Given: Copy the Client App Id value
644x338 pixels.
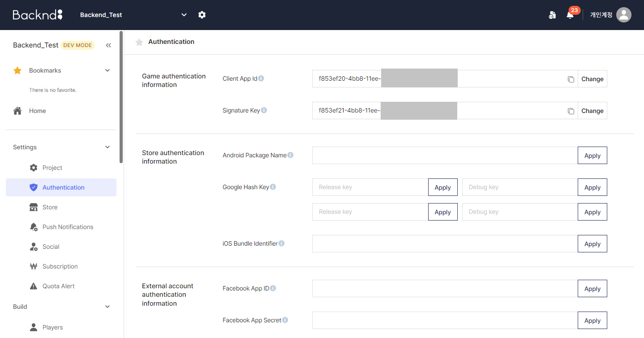Looking at the screenshot, I should tap(571, 79).
